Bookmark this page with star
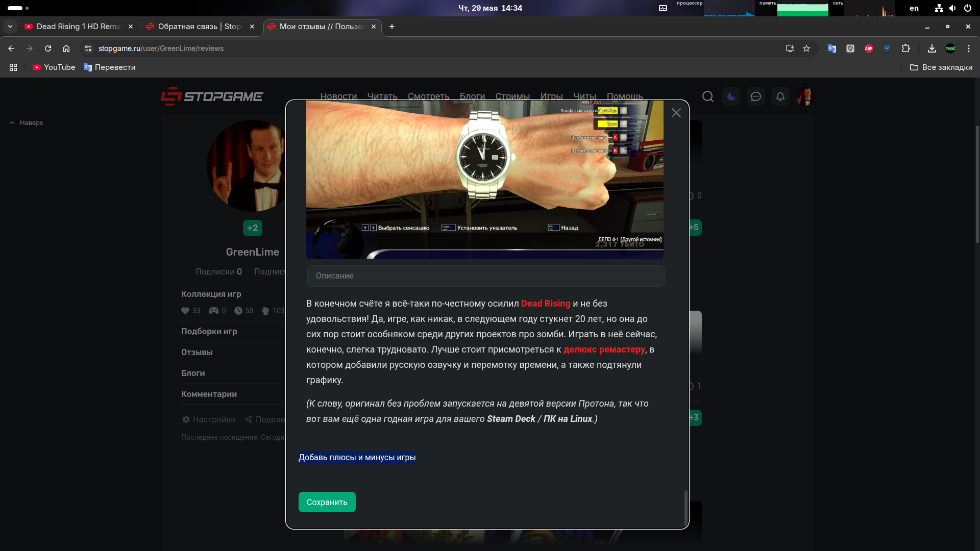This screenshot has width=980, height=551. point(806,48)
